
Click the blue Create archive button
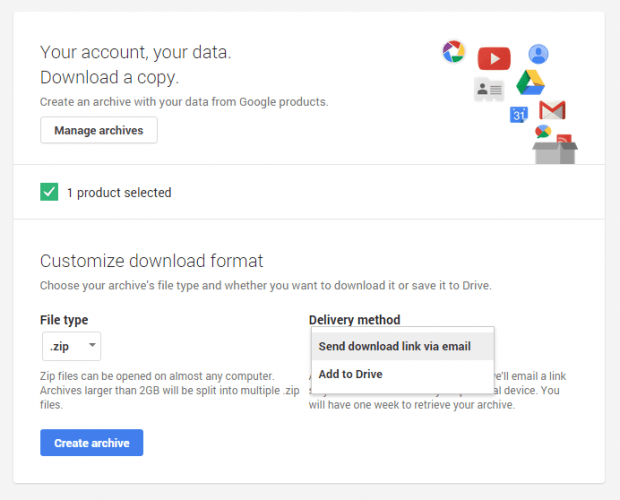point(91,443)
